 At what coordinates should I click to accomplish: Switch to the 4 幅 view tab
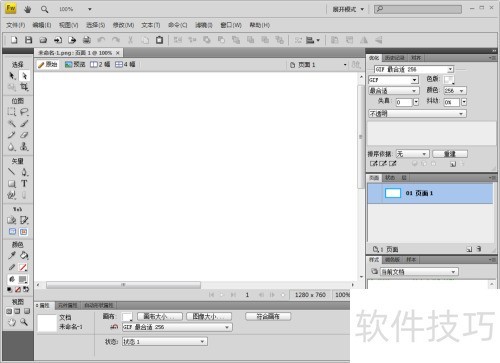[x=125, y=64]
